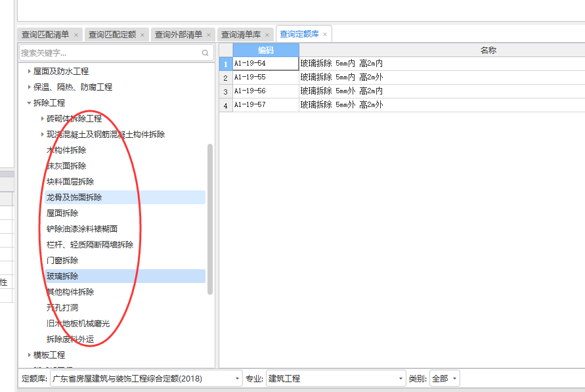The width and height of the screenshot is (585, 392).
Task: Close the 查询匹配定额 tab
Action: tap(142, 35)
